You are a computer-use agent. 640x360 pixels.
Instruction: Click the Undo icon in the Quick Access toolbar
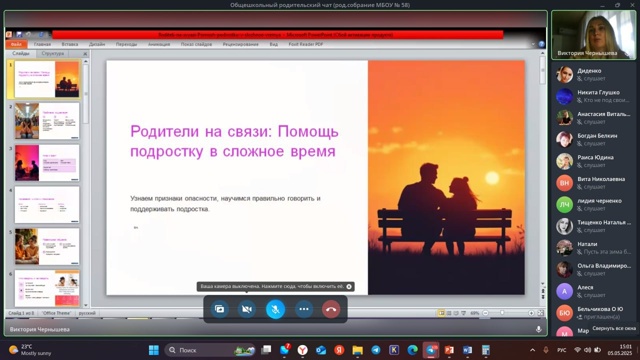click(x=28, y=35)
